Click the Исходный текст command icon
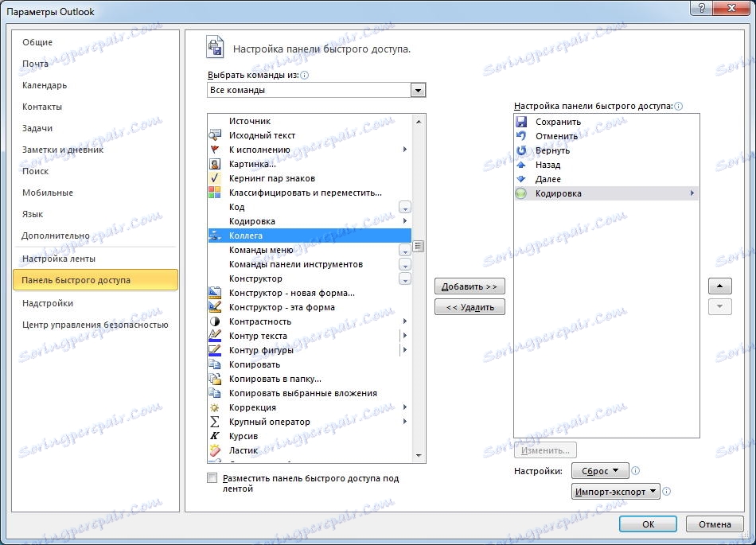 coord(215,135)
